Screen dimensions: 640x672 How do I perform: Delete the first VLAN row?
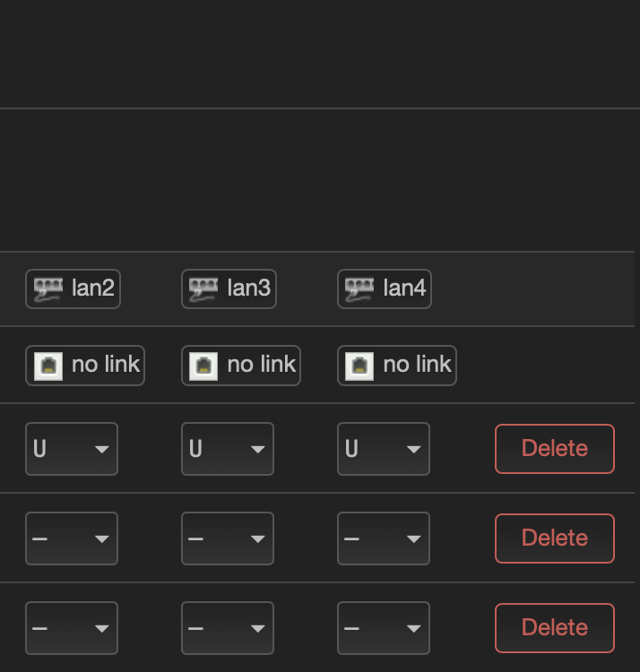[555, 449]
